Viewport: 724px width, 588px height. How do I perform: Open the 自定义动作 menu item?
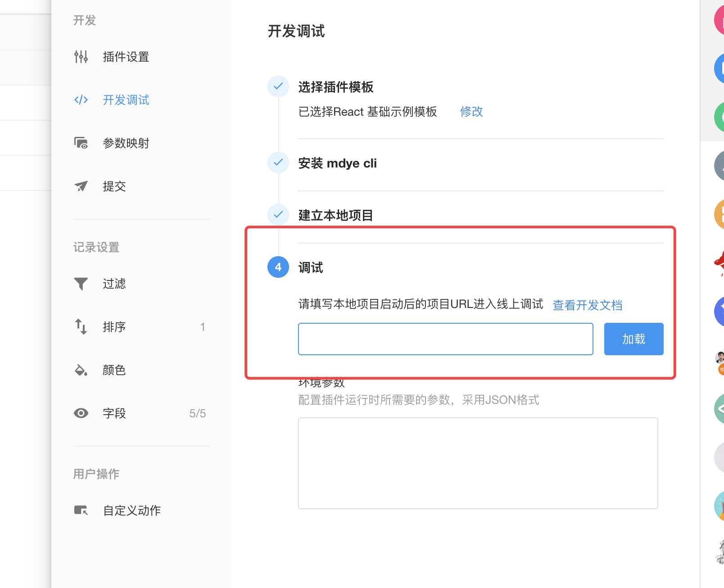[x=131, y=511]
